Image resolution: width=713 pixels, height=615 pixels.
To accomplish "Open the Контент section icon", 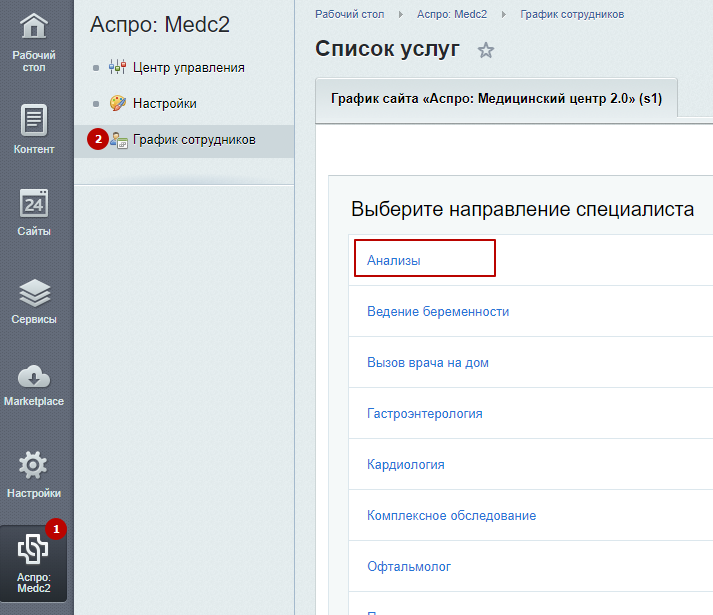I will pyautogui.click(x=34, y=120).
